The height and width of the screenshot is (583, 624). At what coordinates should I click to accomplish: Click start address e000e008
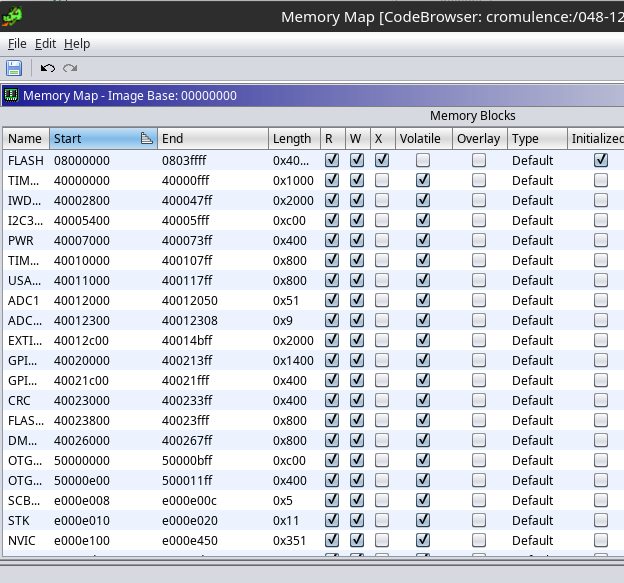(x=82, y=501)
